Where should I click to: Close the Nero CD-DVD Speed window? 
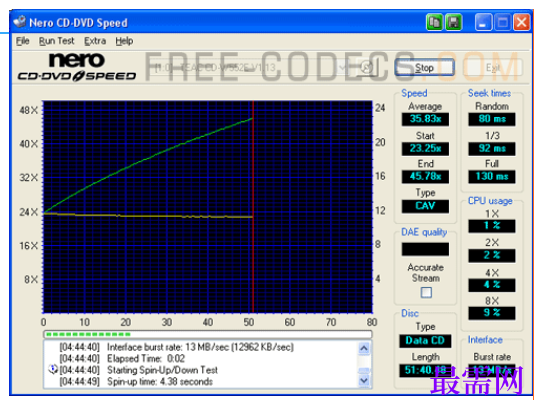(x=522, y=22)
